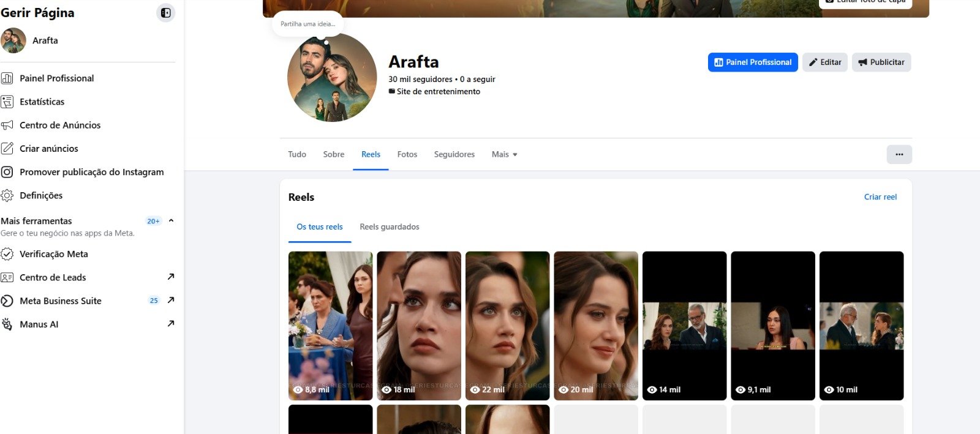This screenshot has width=980, height=434.
Task: Click the Publicitar button
Action: (x=881, y=62)
